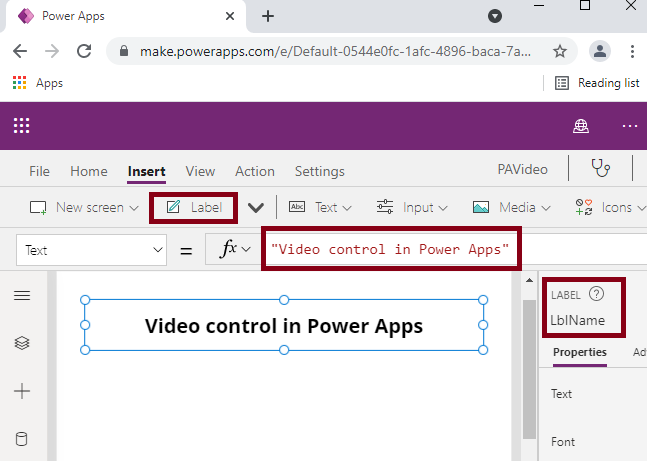Click the environment globe icon in purple header
The image size is (647, 461).
tap(581, 126)
